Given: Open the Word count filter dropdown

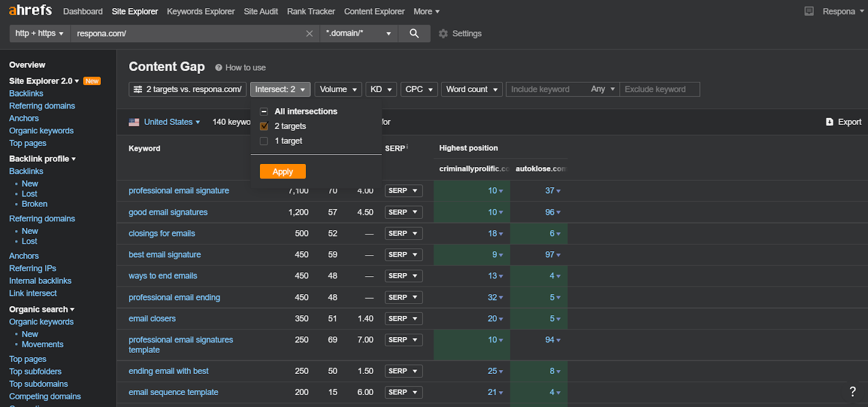Looking at the screenshot, I should coord(472,90).
